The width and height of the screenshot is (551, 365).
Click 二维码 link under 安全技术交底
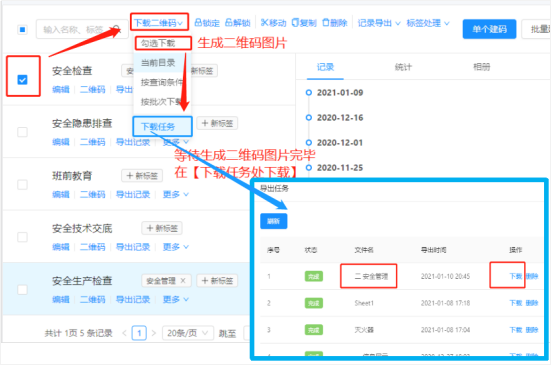coord(92,247)
